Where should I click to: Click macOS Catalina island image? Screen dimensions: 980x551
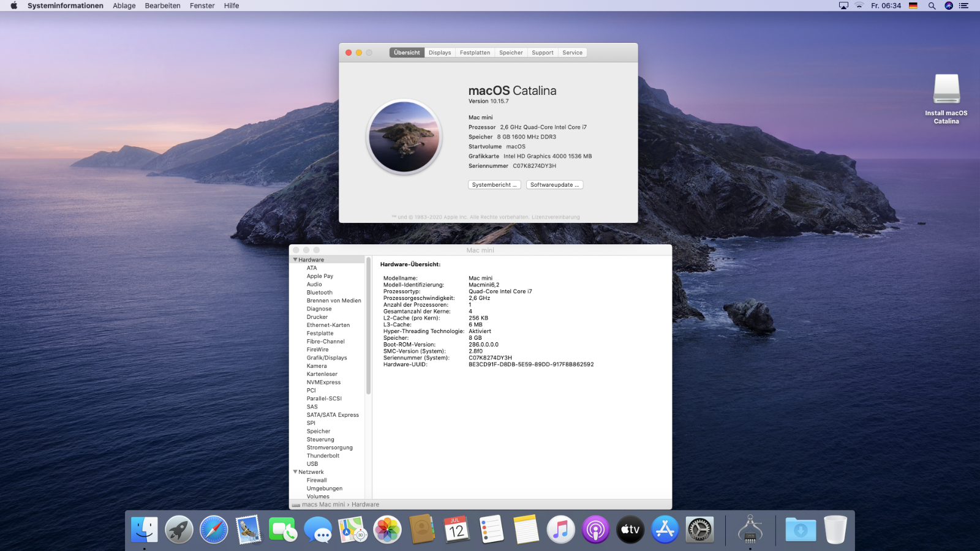point(404,137)
